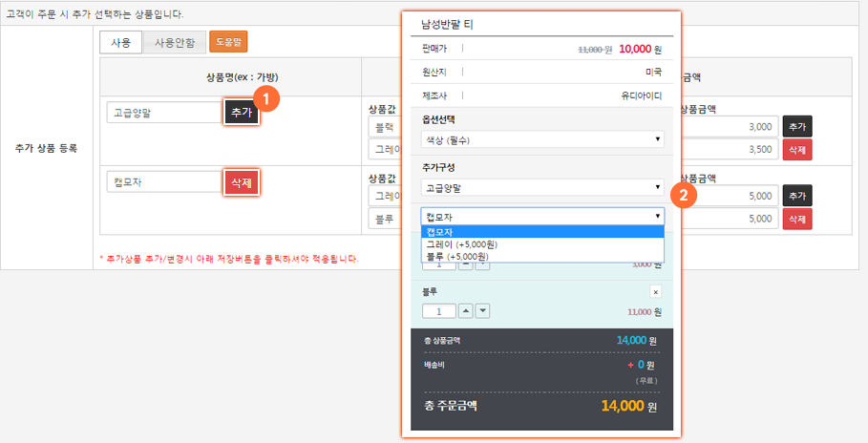This screenshot has height=443, width=868.
Task: Click the 미국 origin value
Action: click(x=653, y=72)
